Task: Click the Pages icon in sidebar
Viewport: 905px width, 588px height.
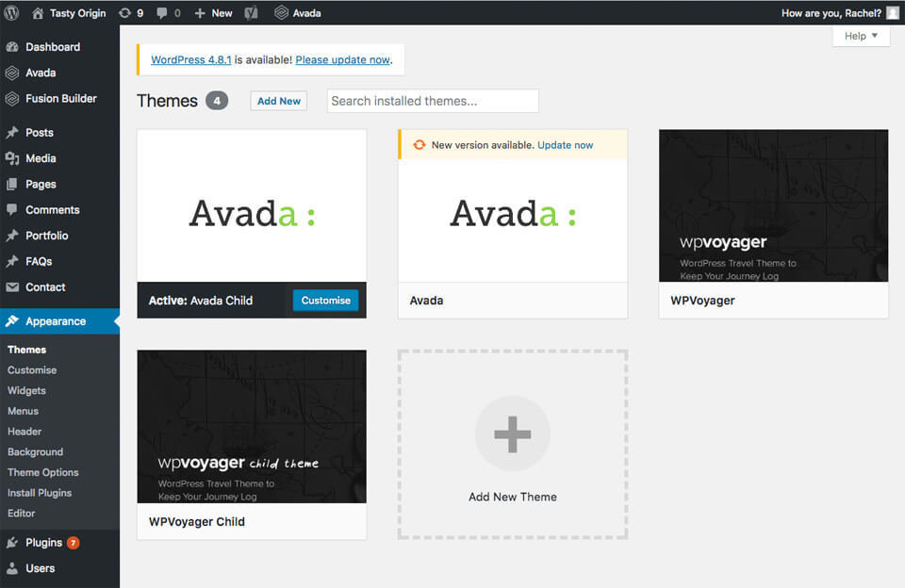Action: click(12, 184)
